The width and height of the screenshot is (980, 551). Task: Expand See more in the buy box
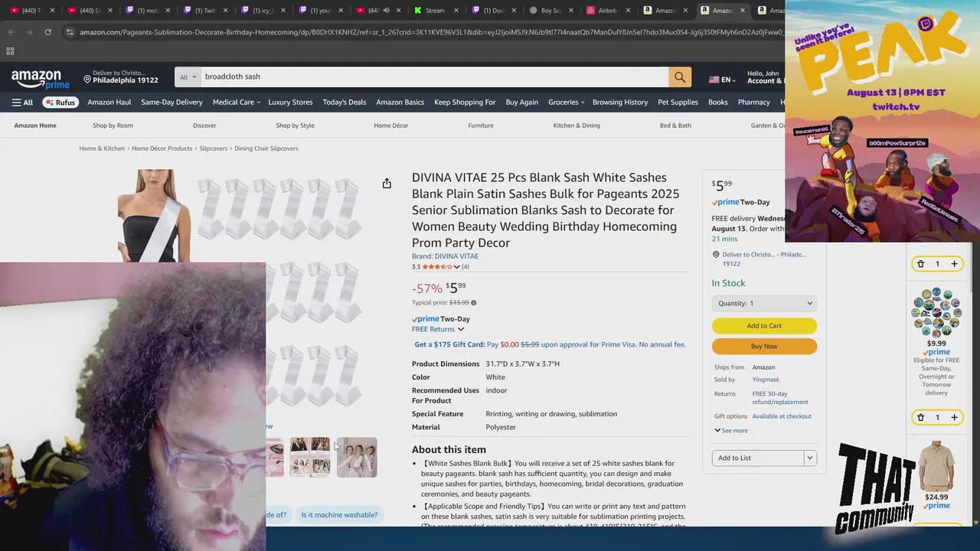pyautogui.click(x=731, y=430)
